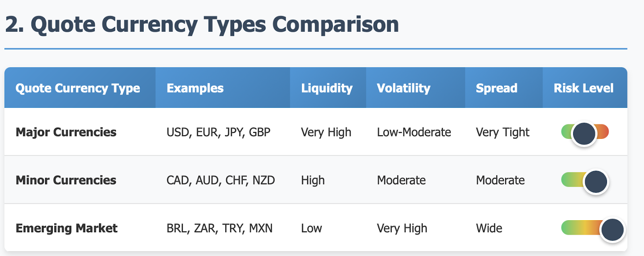Click the Emerging Market risk level slider knob
Viewport: 644px width, 256px height.
tap(612, 230)
